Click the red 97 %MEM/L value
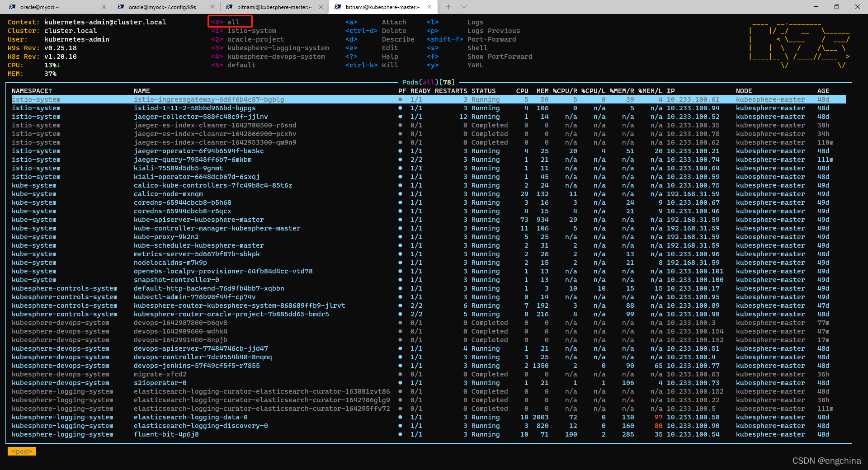Image resolution: width=868 pixels, height=470 pixels. point(659,417)
